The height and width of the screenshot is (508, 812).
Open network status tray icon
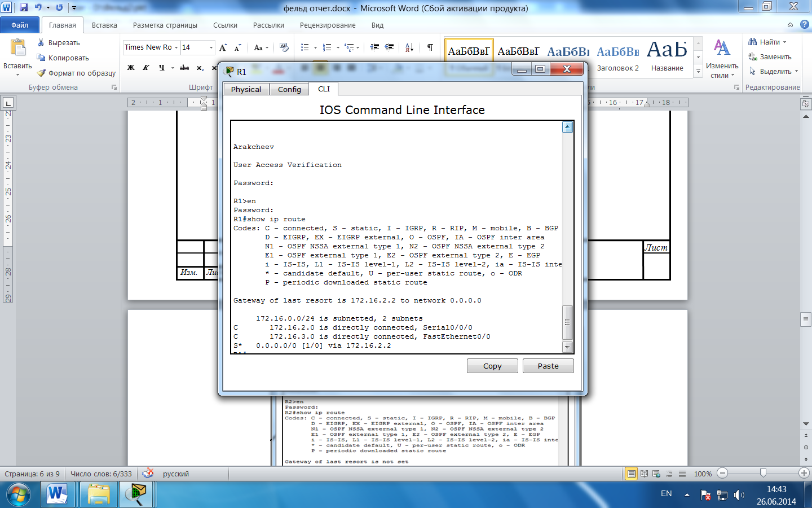(x=722, y=495)
